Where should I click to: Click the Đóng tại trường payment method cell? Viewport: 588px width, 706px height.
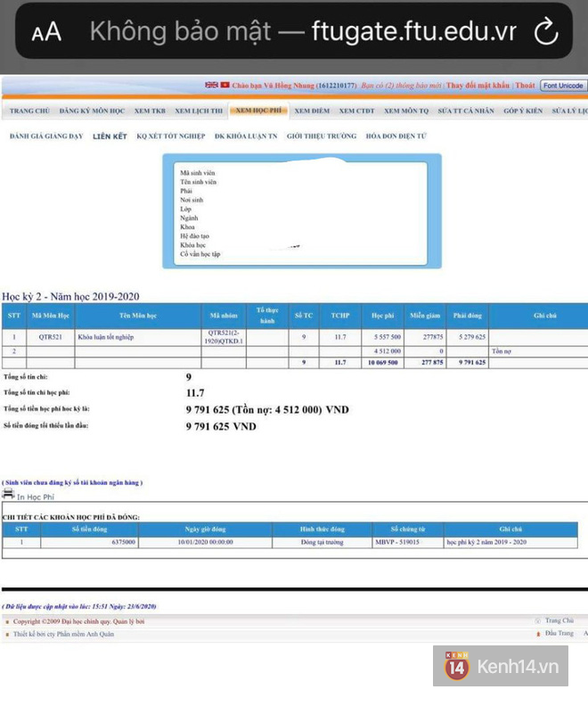click(323, 542)
